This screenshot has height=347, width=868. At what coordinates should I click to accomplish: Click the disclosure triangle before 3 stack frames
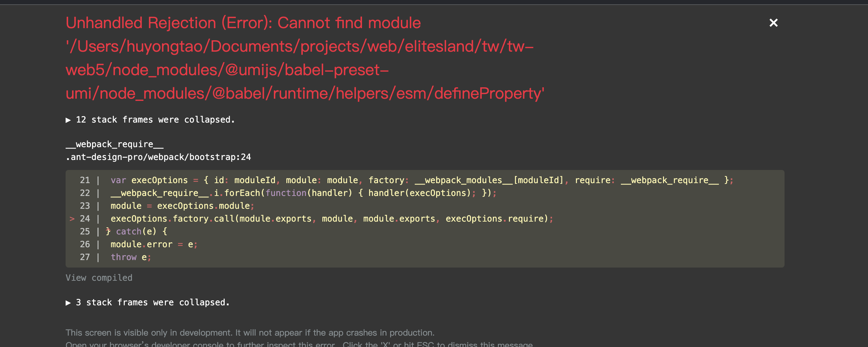[x=68, y=302]
